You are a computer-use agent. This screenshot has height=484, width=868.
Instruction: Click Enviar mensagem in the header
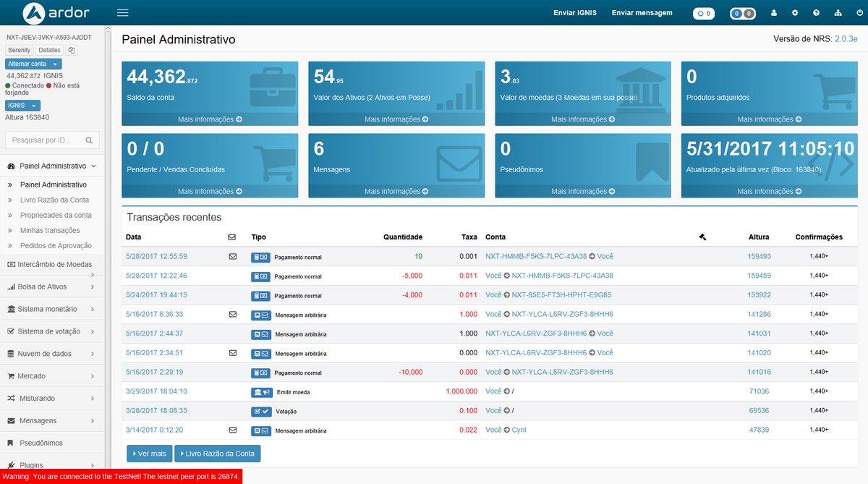pyautogui.click(x=642, y=13)
